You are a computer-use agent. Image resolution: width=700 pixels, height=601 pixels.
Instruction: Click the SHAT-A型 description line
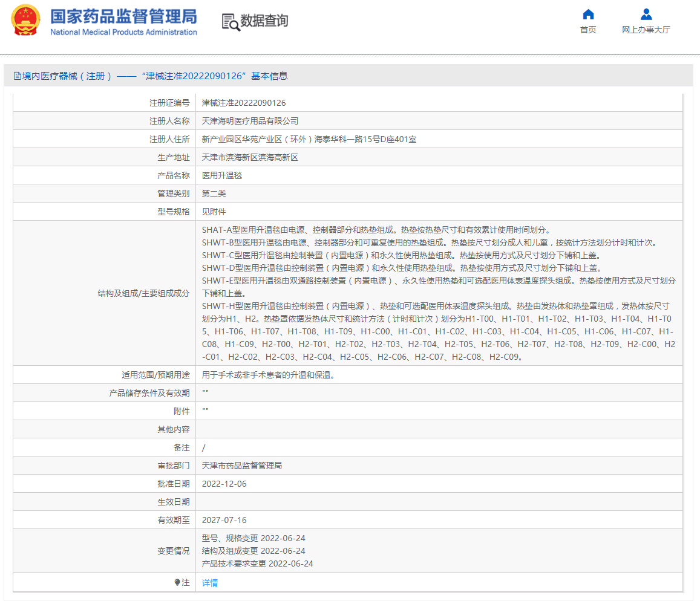(x=378, y=230)
